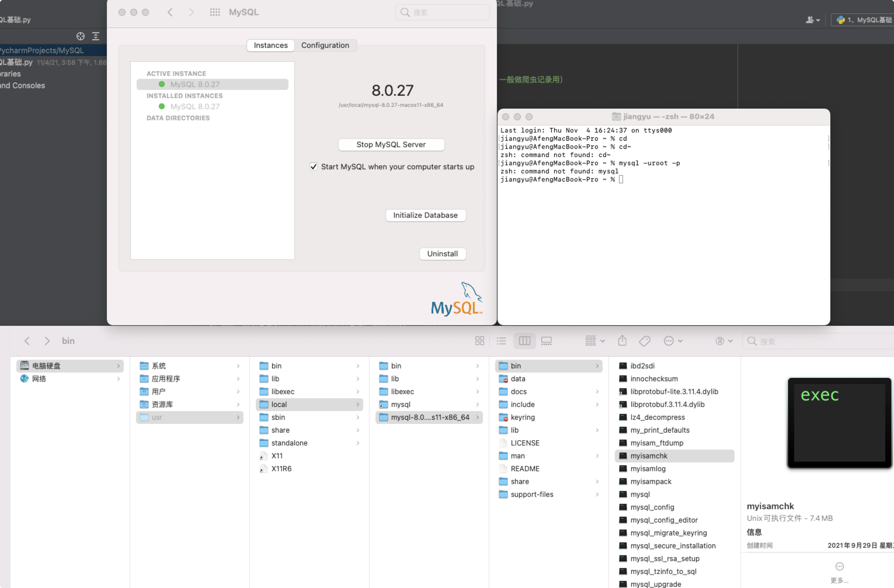Select the mysql executable file

pyautogui.click(x=675, y=494)
